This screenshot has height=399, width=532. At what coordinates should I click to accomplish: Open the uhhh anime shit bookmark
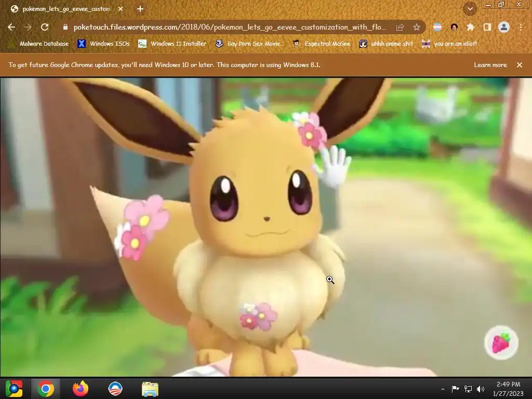[x=387, y=44]
